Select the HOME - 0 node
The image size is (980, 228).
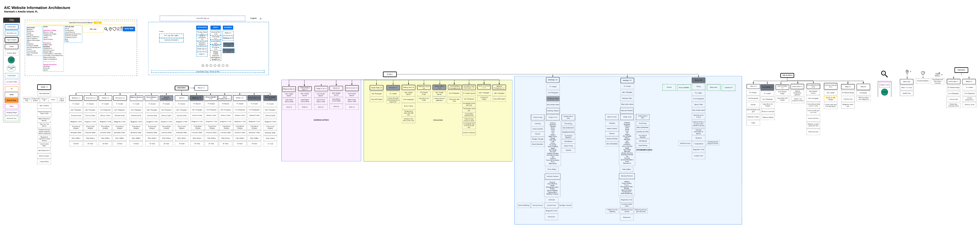point(44,87)
